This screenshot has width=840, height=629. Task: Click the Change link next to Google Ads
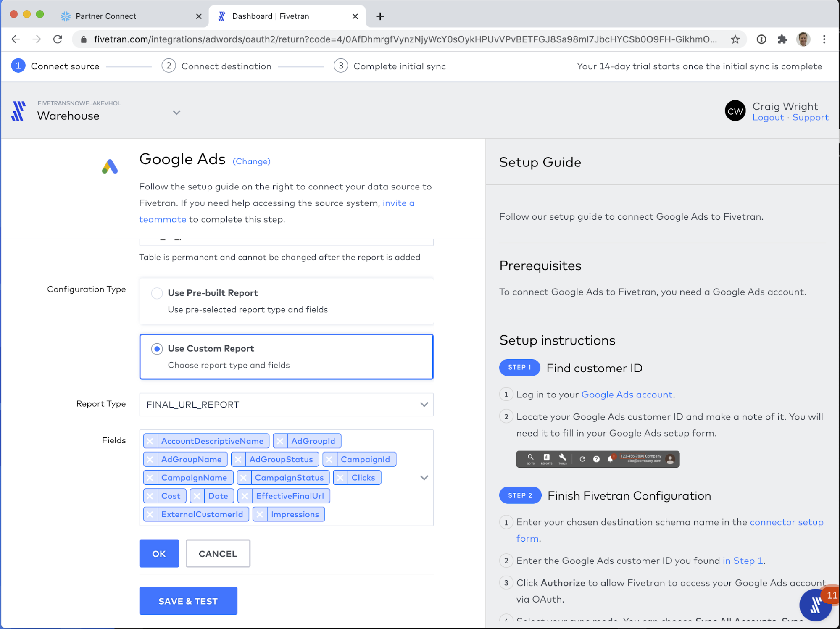(251, 161)
